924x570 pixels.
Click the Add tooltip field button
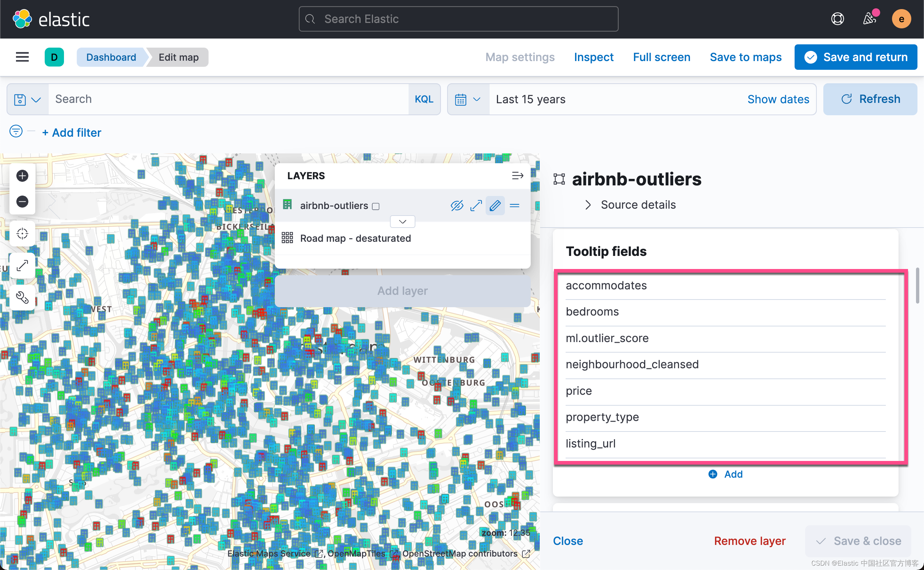726,474
